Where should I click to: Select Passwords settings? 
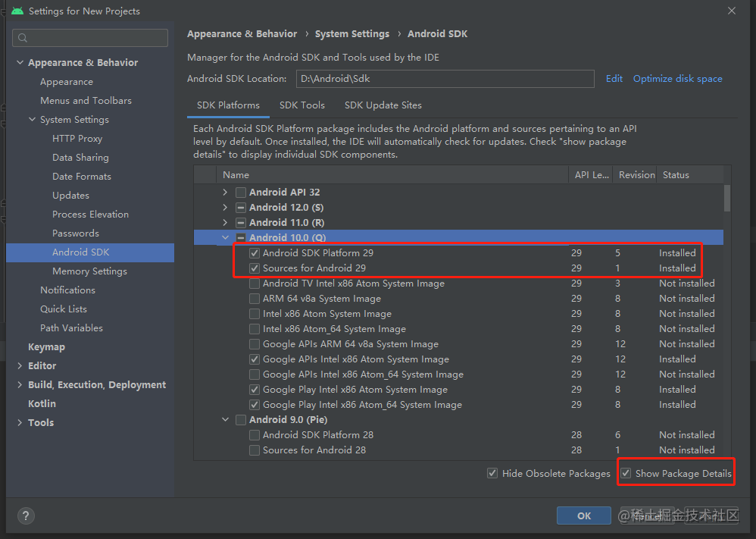coord(76,233)
